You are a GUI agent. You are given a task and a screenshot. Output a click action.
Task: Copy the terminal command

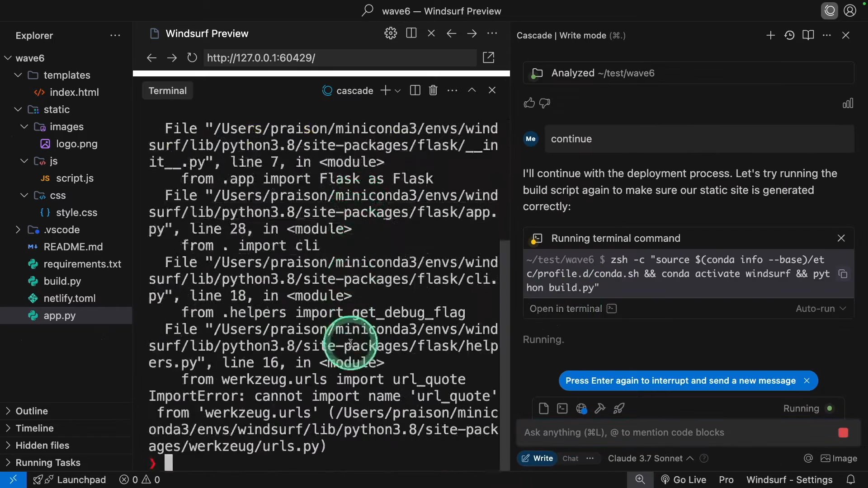coord(843,274)
